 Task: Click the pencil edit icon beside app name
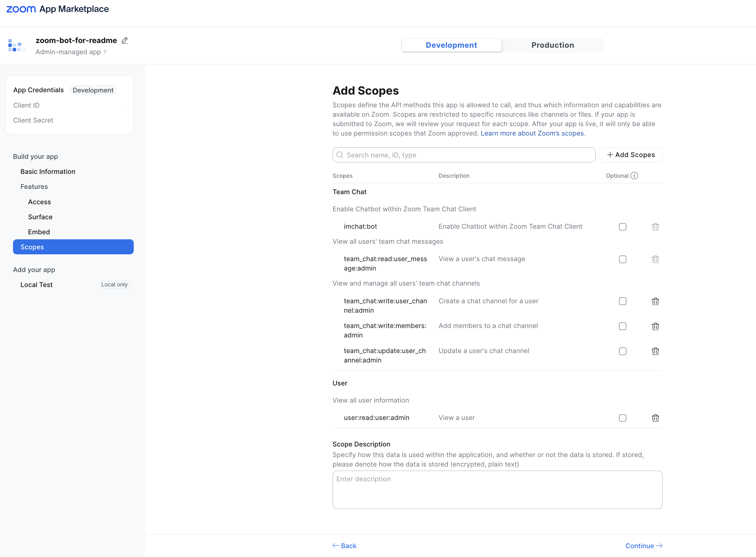tap(124, 40)
